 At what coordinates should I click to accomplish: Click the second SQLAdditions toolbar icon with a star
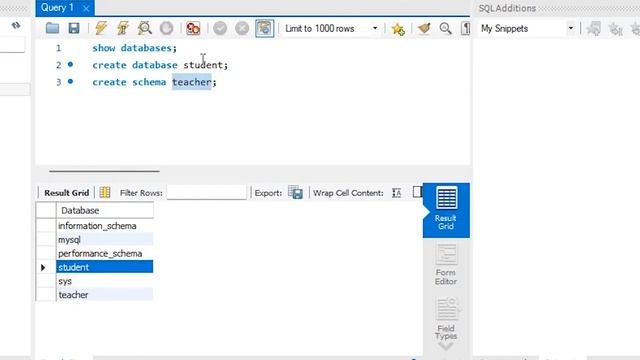[x=615, y=29]
